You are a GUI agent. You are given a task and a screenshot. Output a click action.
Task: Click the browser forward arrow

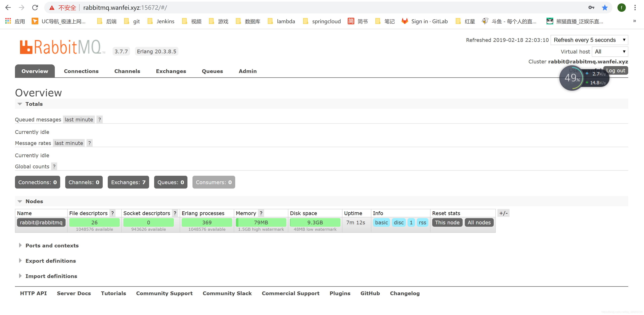(22, 8)
